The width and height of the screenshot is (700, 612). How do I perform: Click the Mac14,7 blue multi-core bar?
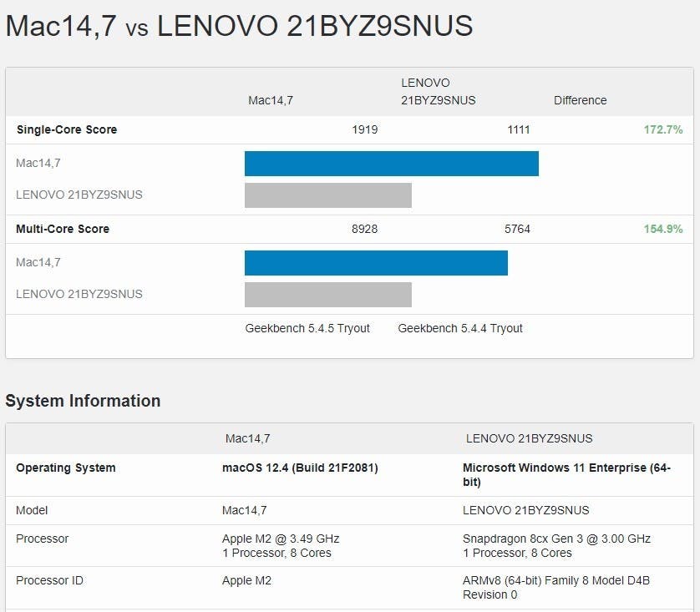click(x=376, y=263)
